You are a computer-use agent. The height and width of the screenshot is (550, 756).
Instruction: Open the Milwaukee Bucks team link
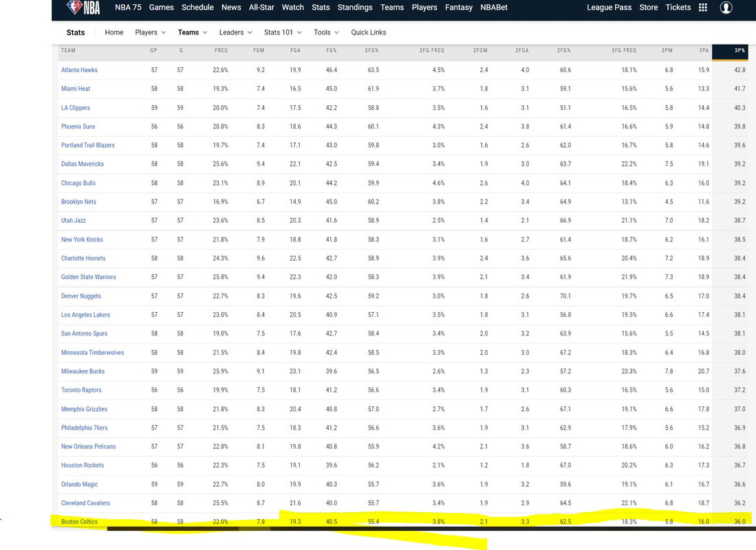(83, 371)
